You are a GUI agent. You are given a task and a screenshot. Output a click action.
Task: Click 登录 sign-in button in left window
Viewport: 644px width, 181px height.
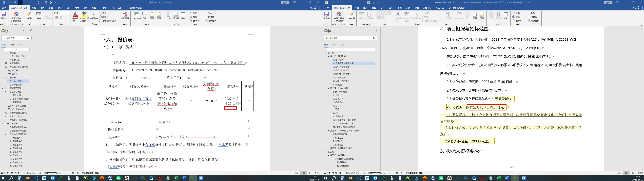[285, 3]
